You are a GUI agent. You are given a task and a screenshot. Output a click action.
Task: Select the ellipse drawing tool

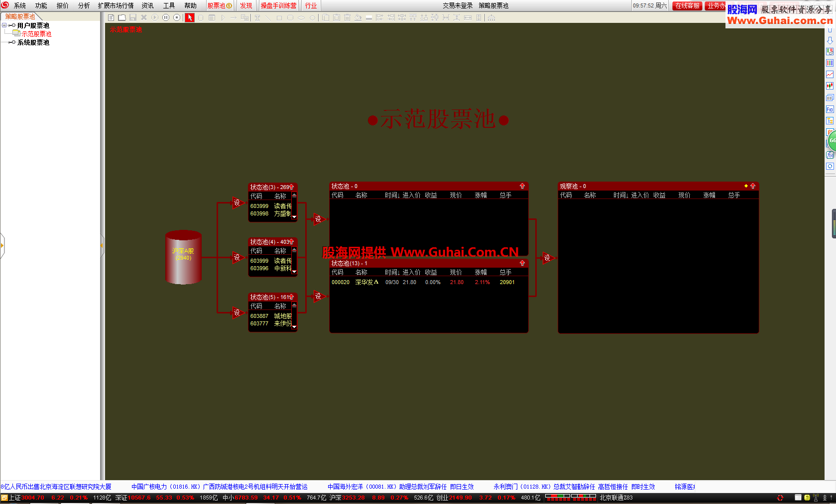click(x=301, y=17)
